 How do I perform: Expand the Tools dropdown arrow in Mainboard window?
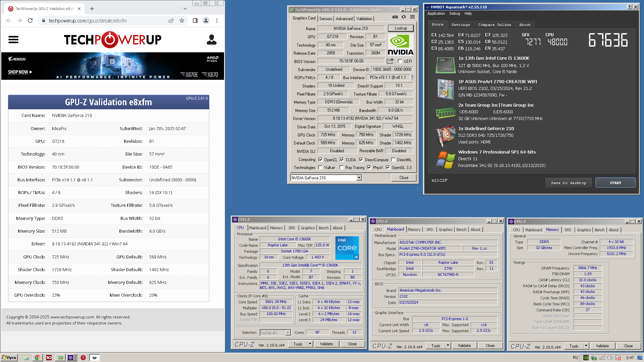(448, 346)
